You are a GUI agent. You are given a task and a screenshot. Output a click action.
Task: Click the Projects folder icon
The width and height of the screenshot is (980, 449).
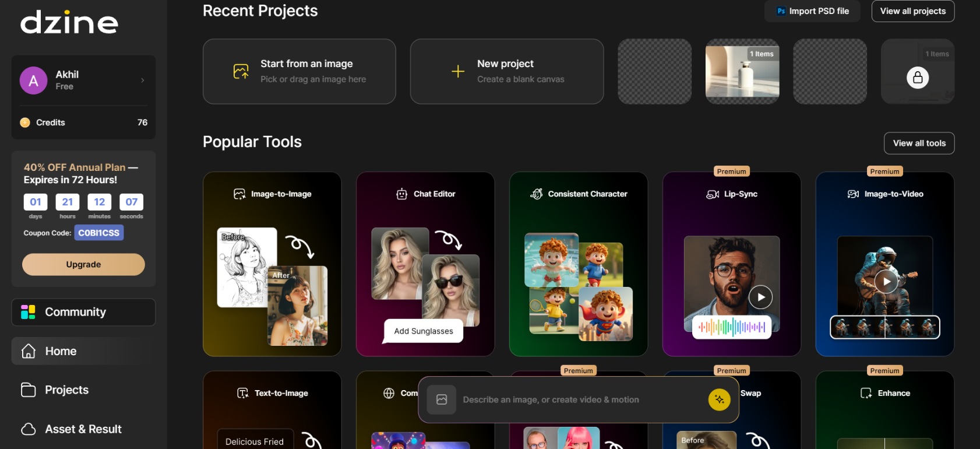point(29,390)
